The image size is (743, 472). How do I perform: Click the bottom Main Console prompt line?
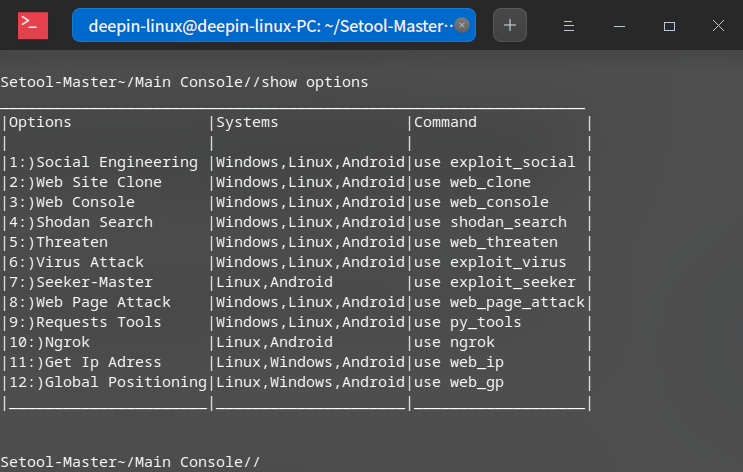(130, 462)
